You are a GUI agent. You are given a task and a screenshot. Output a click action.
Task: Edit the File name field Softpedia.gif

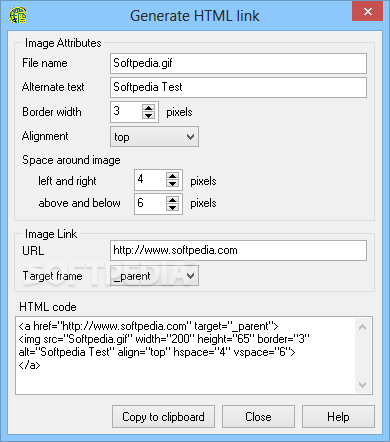point(238,63)
